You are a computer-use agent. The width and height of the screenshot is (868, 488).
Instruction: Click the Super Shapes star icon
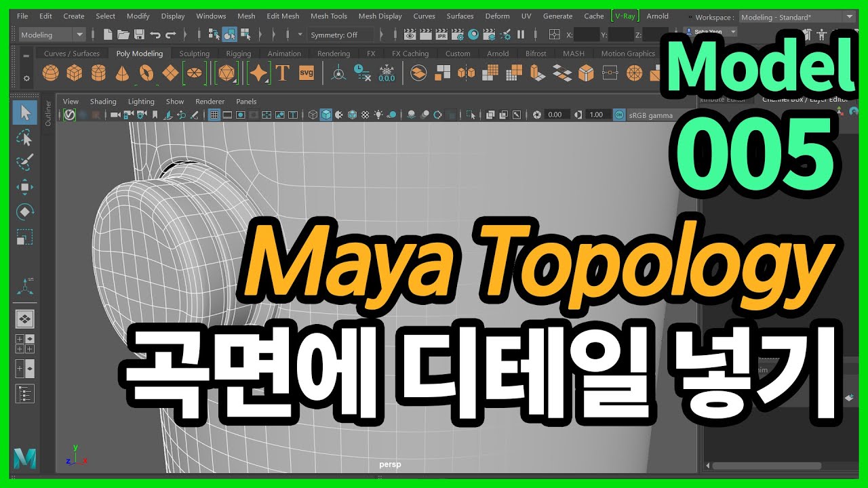coord(258,73)
